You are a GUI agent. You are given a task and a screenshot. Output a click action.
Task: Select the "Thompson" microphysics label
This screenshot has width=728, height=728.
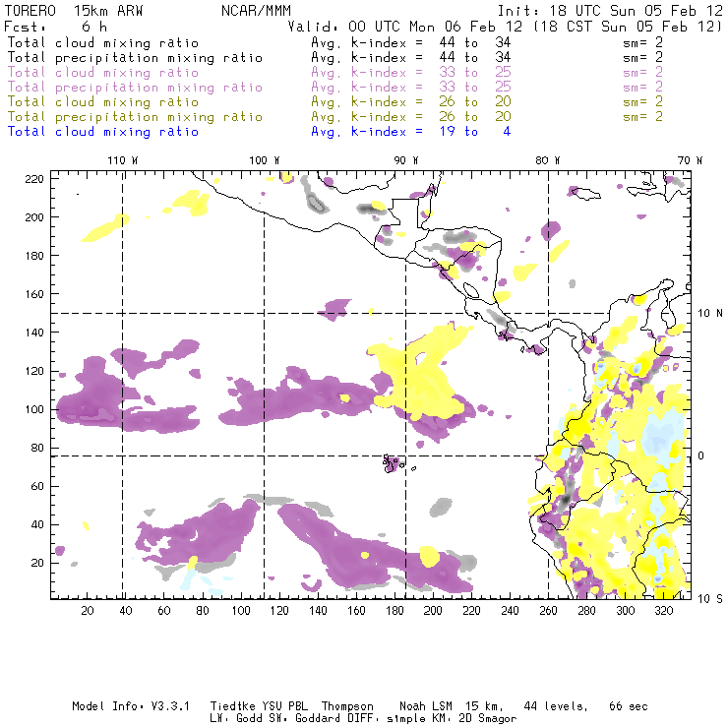(347, 706)
